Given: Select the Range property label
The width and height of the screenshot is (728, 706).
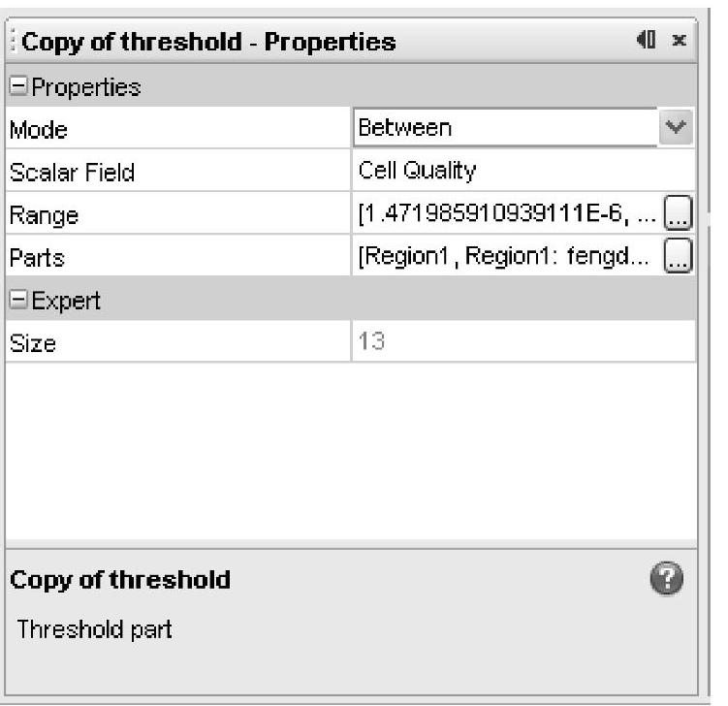Looking at the screenshot, I should (44, 216).
